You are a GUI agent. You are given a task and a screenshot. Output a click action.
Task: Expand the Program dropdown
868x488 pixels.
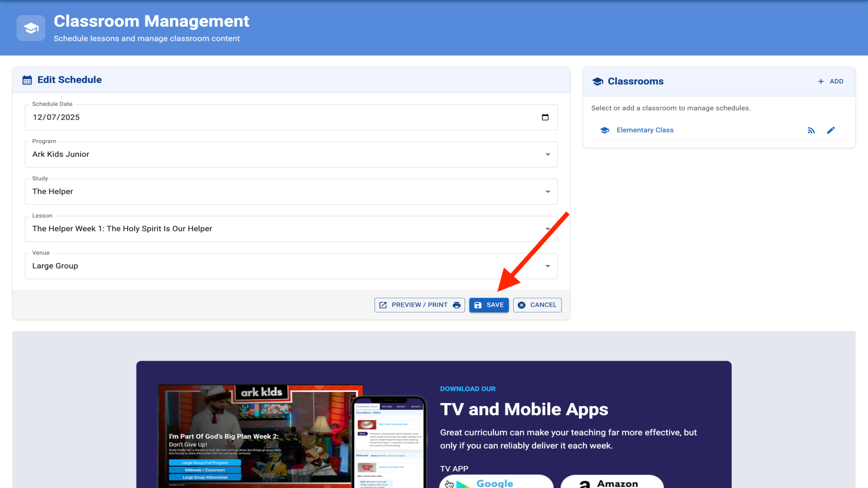tap(547, 155)
